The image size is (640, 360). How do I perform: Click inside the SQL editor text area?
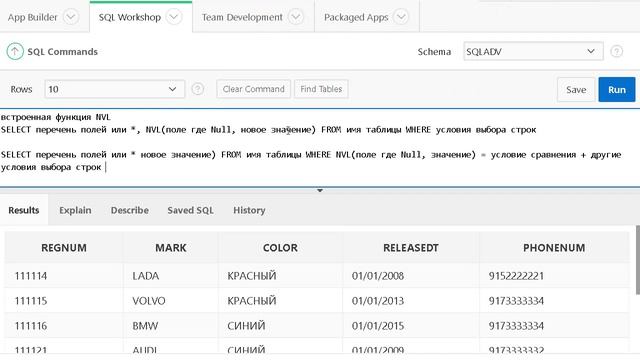click(320, 148)
